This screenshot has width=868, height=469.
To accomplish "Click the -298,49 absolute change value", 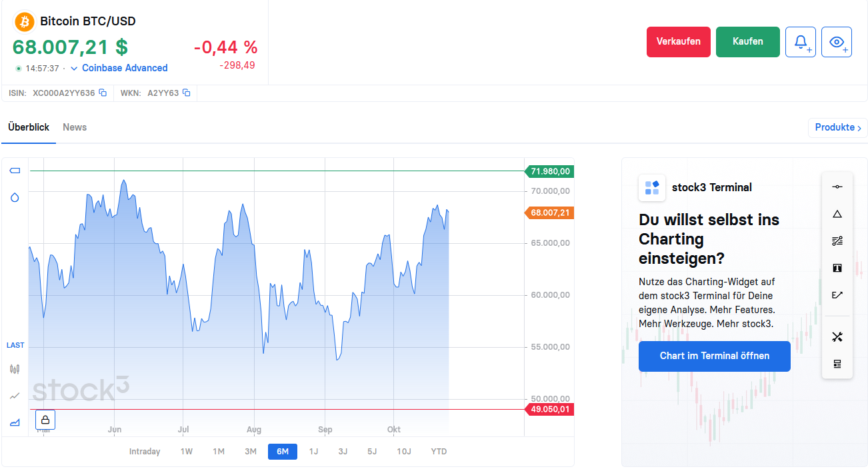I will point(237,65).
